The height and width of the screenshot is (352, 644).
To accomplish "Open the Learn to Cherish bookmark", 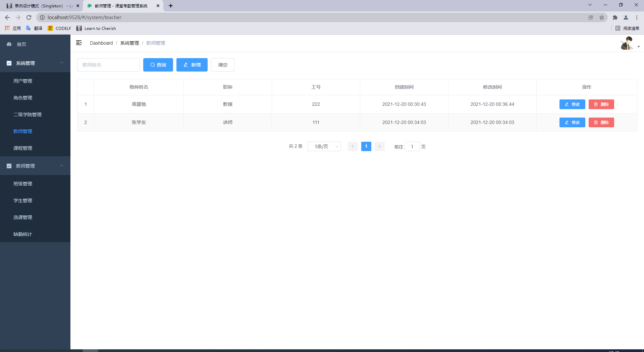I will [x=100, y=28].
